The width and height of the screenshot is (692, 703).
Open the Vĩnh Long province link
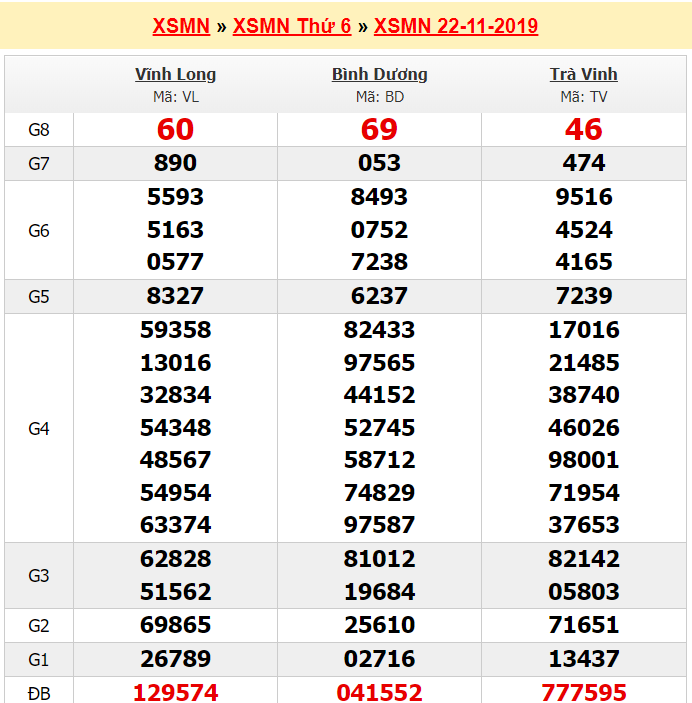(x=175, y=74)
